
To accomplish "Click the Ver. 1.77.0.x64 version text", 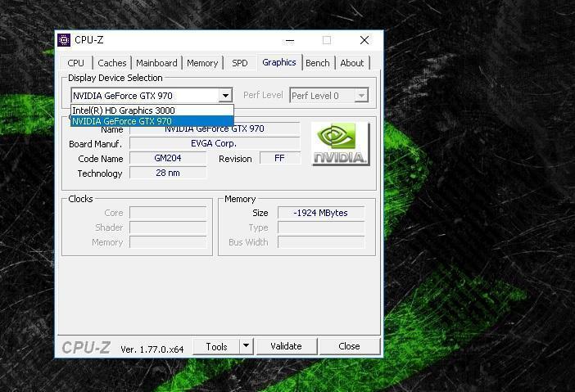I will click(x=152, y=349).
